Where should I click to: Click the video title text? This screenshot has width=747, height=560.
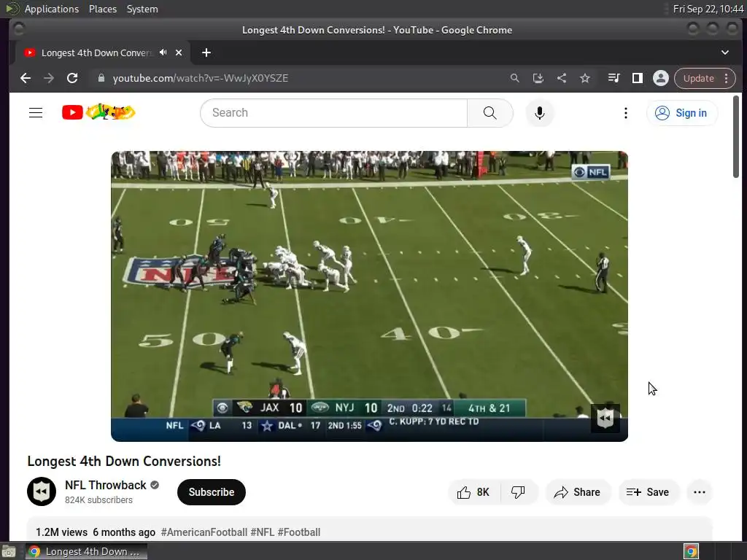point(124,461)
